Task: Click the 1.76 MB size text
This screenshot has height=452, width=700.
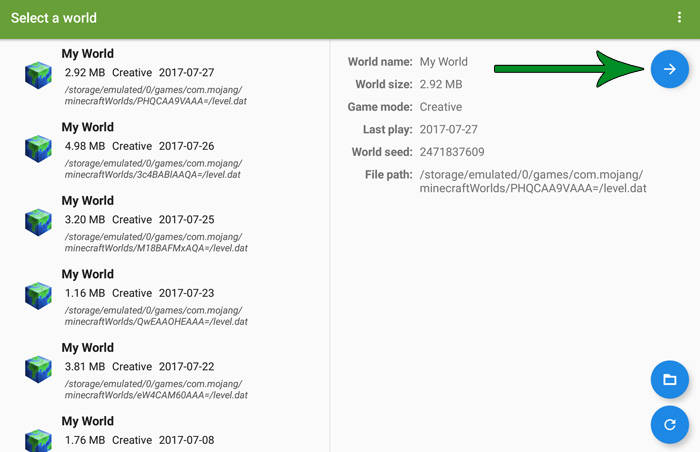Action: 85,440
